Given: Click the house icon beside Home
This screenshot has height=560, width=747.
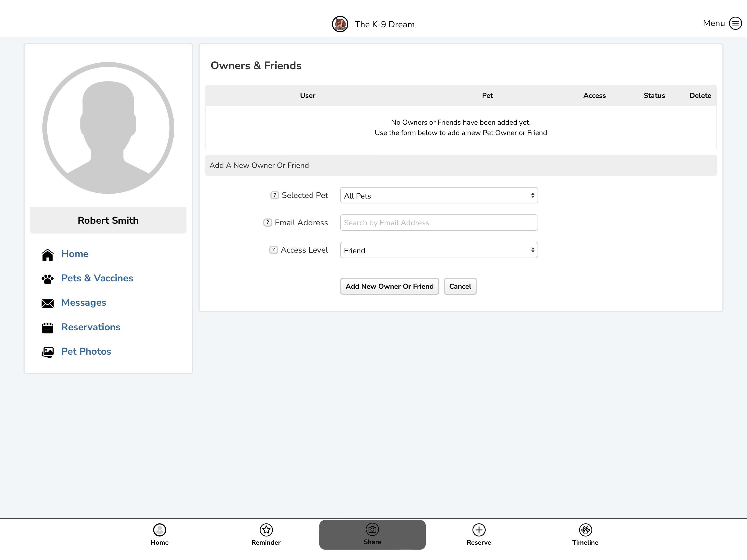Looking at the screenshot, I should tap(48, 255).
